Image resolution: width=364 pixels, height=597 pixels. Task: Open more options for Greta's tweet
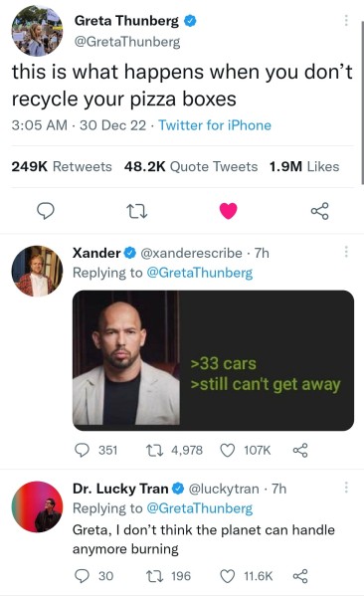[346, 20]
